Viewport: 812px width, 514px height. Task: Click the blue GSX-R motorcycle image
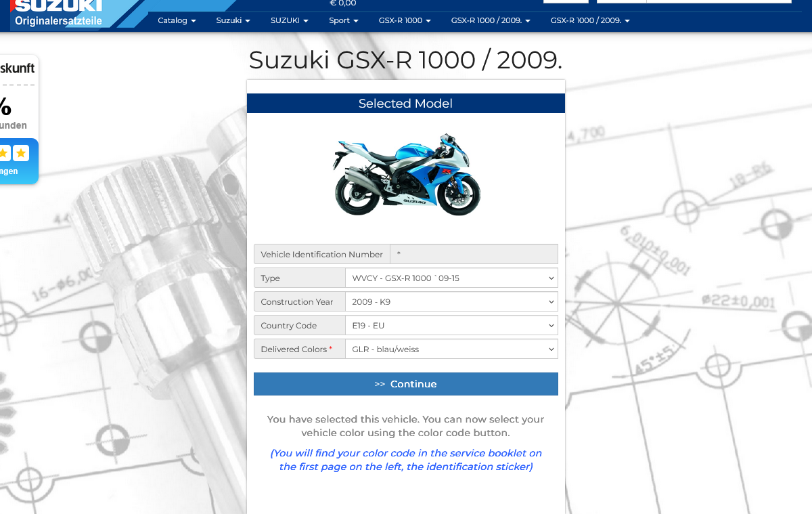(x=406, y=175)
